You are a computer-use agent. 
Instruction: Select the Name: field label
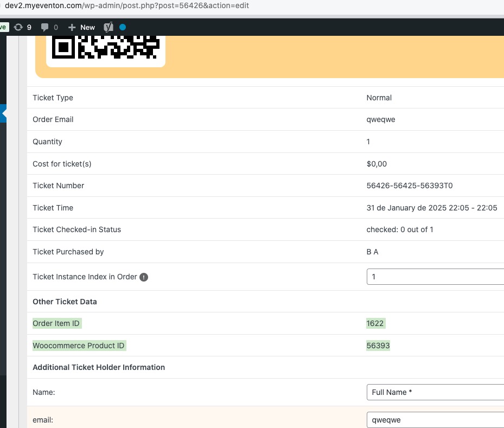pos(44,392)
